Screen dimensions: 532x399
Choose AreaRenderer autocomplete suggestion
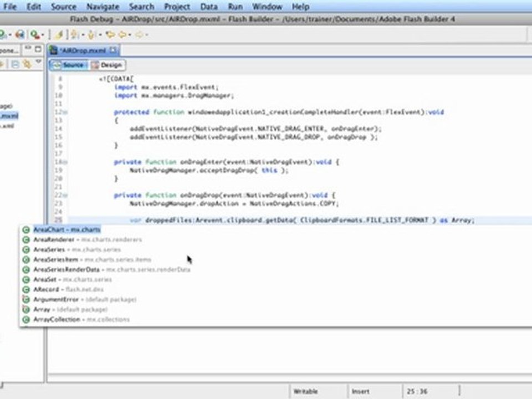click(88, 239)
